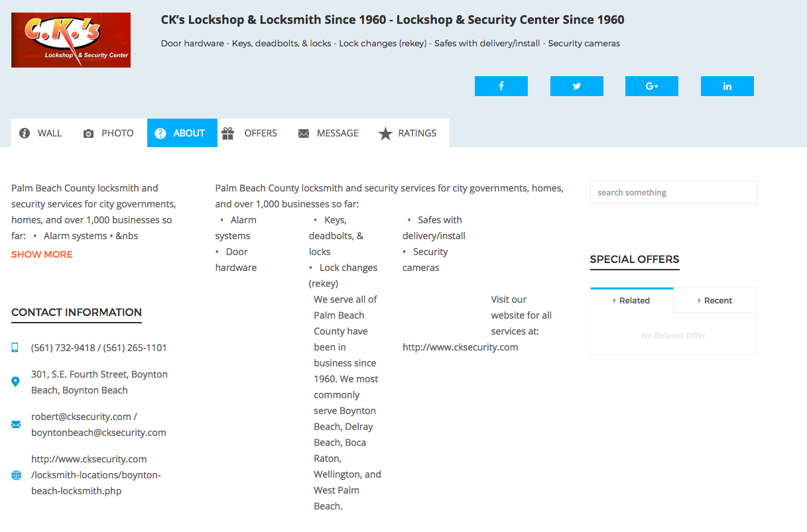Click the Twitter share icon button
Screen dimensions: 807x532
click(577, 86)
